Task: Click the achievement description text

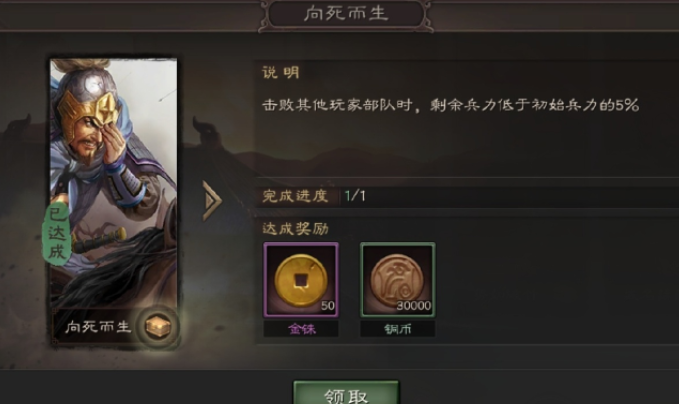Action: pos(450,105)
